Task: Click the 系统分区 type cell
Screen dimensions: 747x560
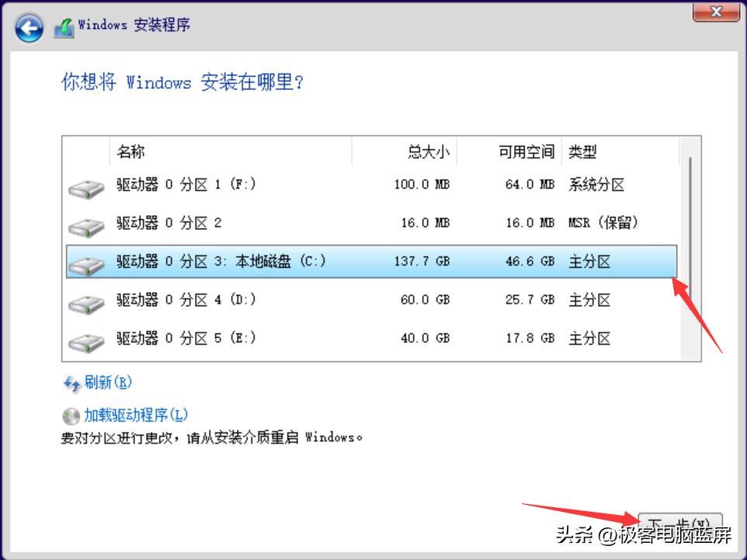Action: (596, 184)
